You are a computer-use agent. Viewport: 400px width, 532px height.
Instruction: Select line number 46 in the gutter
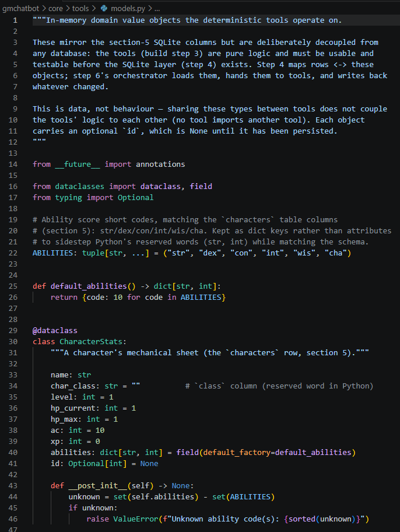point(13,519)
